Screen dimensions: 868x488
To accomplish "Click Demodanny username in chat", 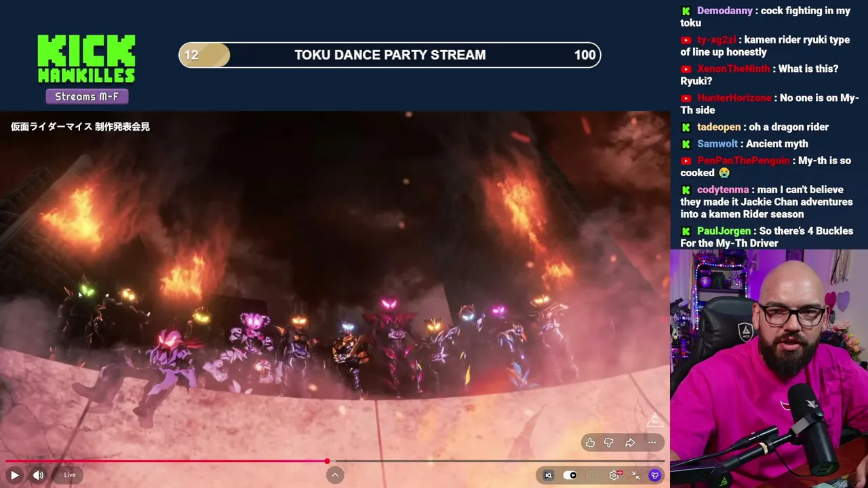I will tap(725, 11).
